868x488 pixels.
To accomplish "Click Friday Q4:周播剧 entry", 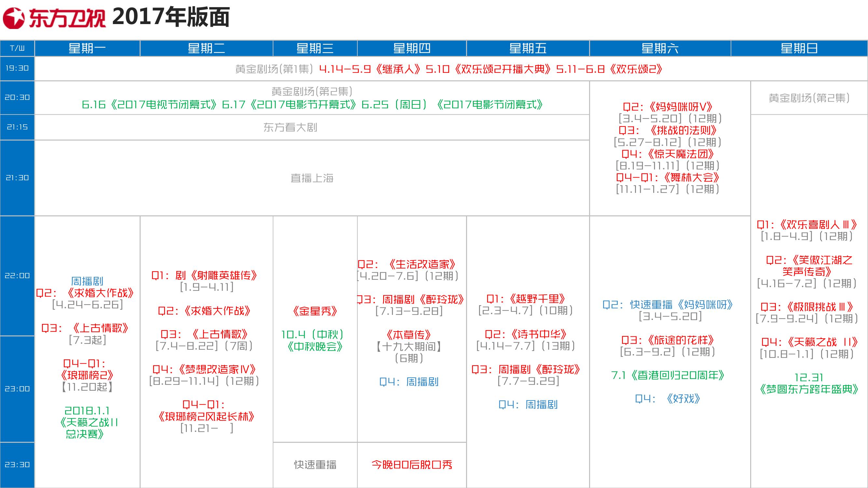I will click(528, 405).
